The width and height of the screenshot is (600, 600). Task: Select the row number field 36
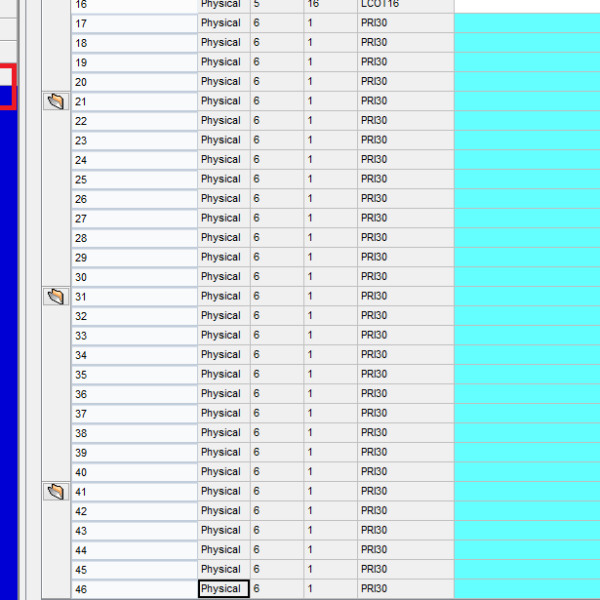point(134,394)
